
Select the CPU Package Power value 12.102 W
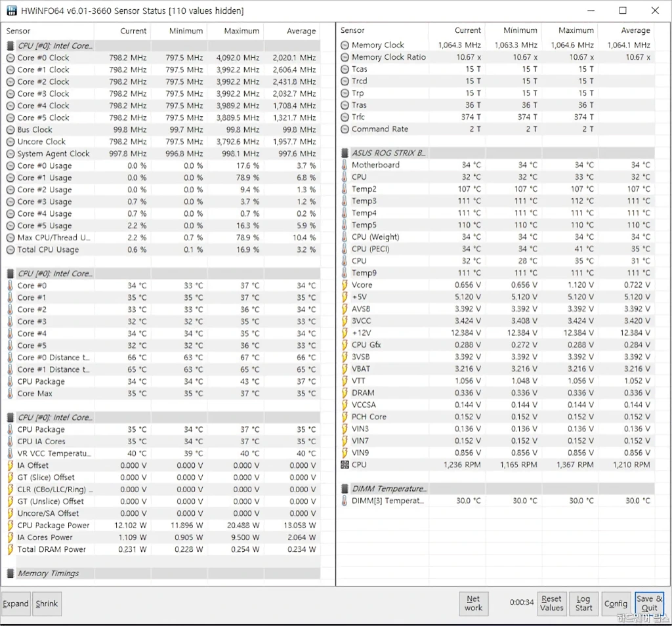(x=131, y=526)
